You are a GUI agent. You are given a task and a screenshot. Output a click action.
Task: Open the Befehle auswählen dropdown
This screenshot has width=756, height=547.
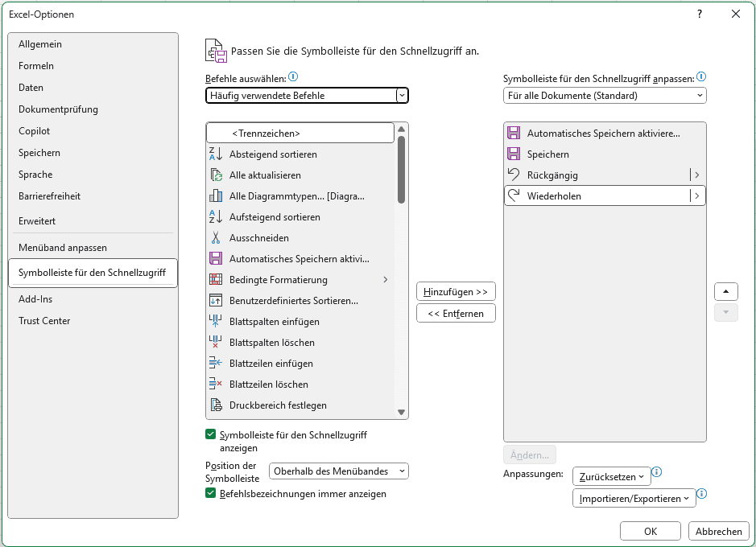[307, 96]
